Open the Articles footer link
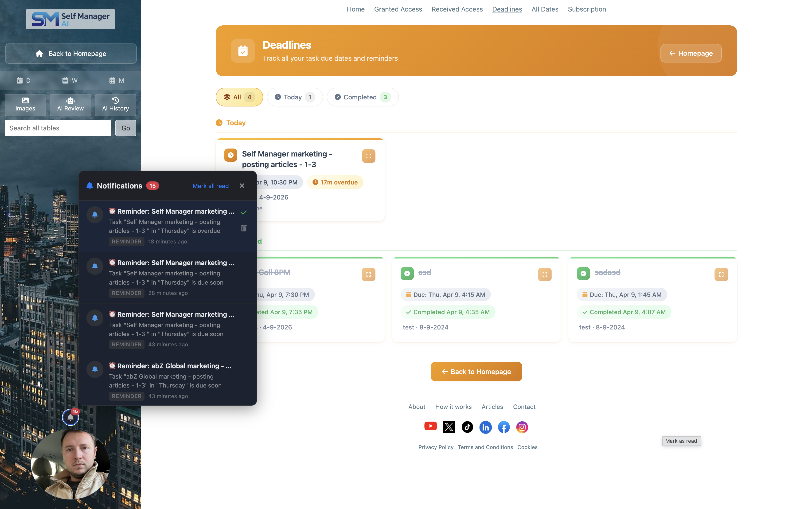The image size is (812, 509). coord(492,407)
